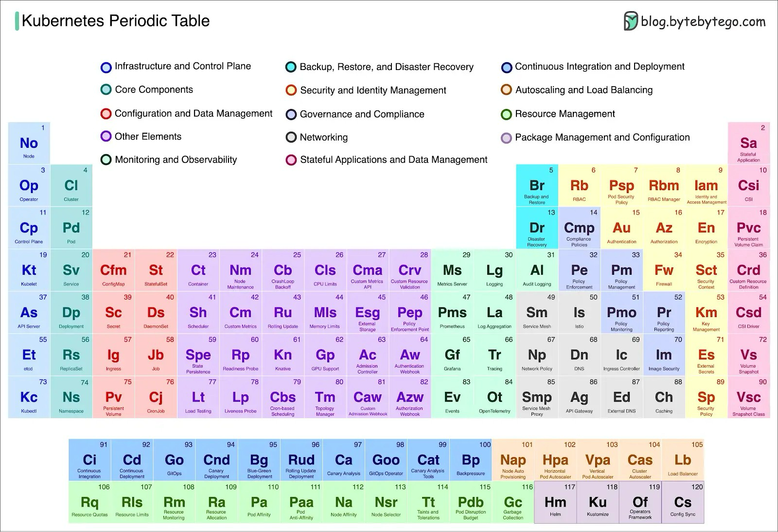Screen dimensions: 778x532
Task: Click the Csi element cell numbered 10
Action: point(749,185)
